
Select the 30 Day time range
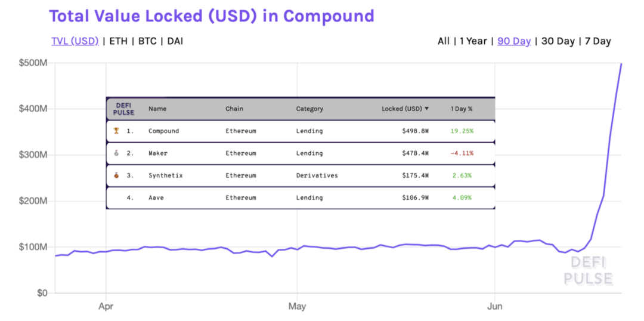[558, 41]
